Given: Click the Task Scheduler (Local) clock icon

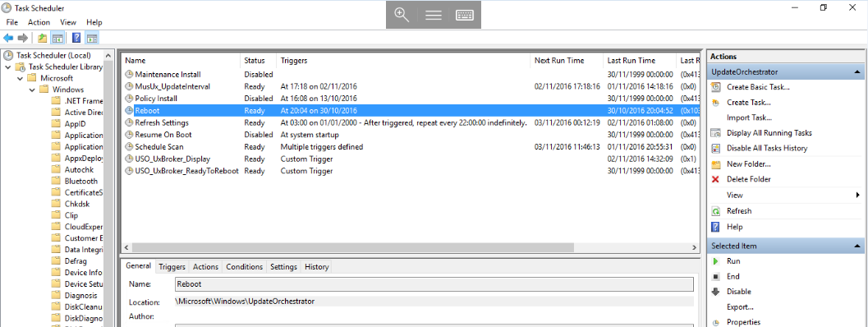Looking at the screenshot, I should click(x=7, y=55).
